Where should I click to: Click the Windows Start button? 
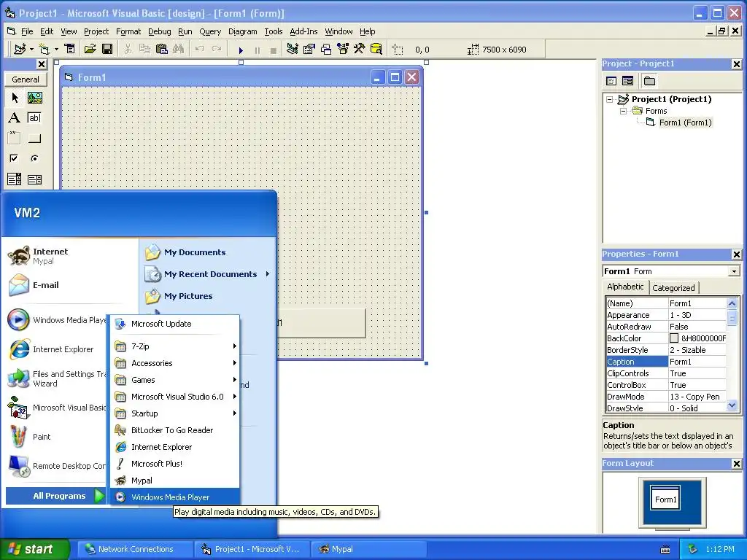pos(34,549)
